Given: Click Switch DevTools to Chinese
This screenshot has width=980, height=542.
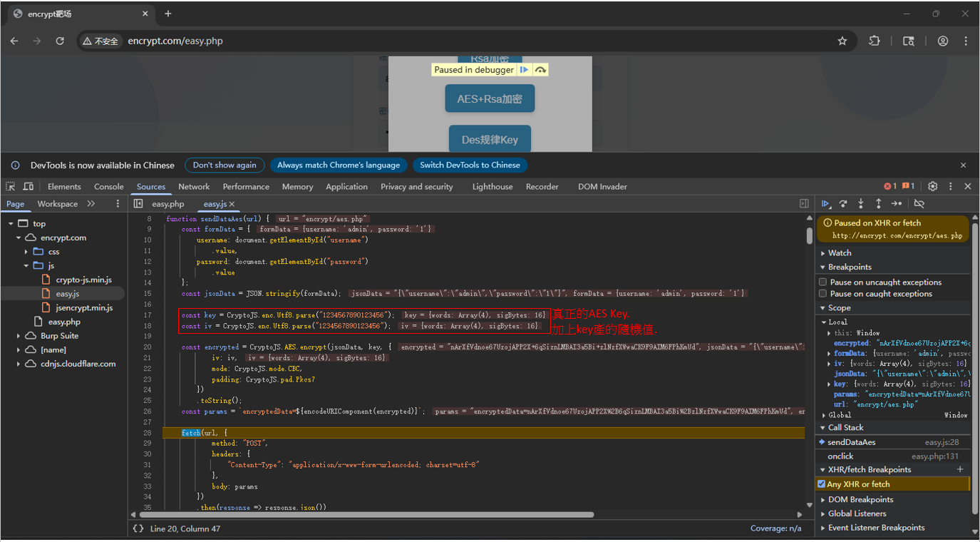Looking at the screenshot, I should (470, 165).
